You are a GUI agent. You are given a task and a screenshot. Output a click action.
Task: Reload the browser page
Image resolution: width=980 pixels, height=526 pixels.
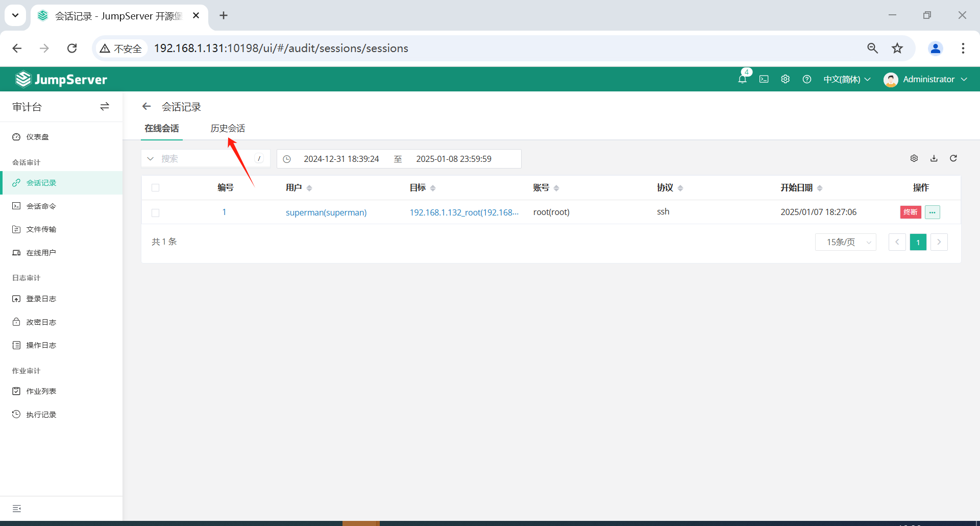[72, 48]
